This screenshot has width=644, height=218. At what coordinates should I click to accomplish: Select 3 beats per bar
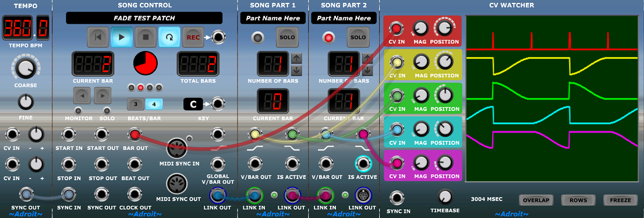coord(135,105)
